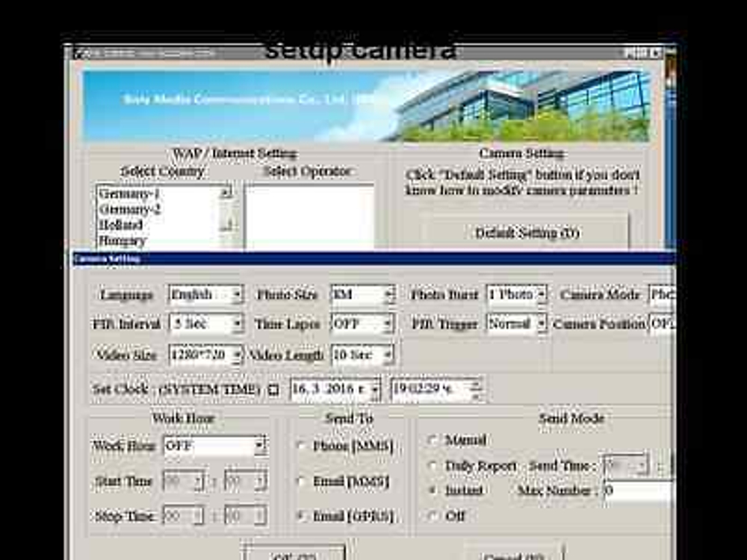This screenshot has width=747, height=560.
Task: Open the Photo Burst dropdown
Action: [540, 295]
